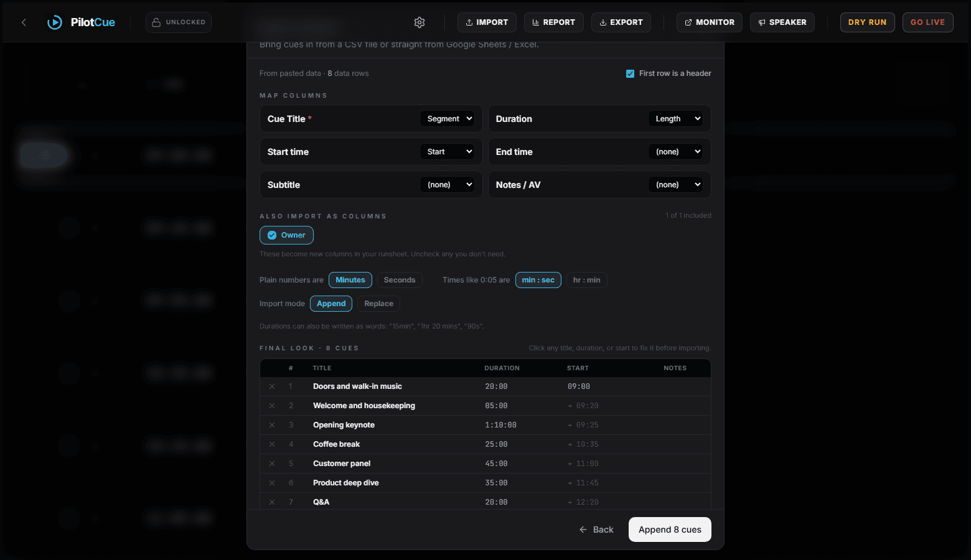Click the back chevron in top bar

click(24, 22)
